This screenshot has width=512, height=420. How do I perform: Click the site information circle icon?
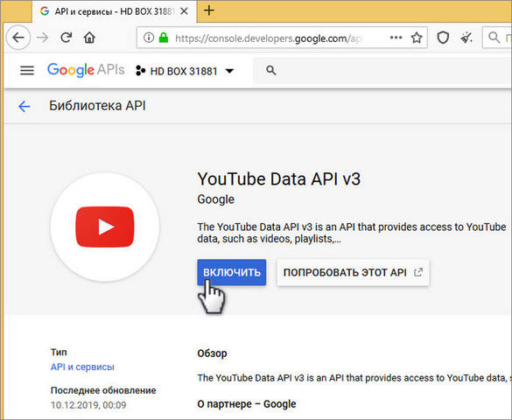tap(149, 38)
